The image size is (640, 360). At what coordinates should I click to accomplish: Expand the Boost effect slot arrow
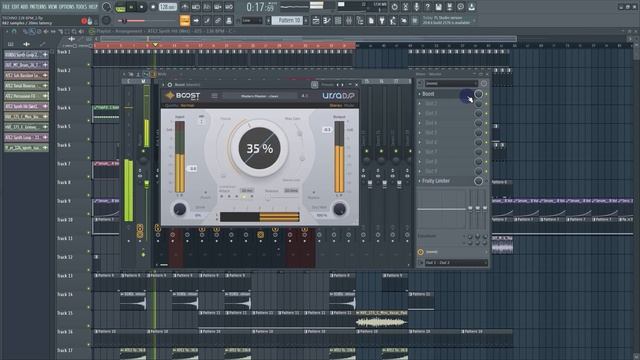point(419,94)
